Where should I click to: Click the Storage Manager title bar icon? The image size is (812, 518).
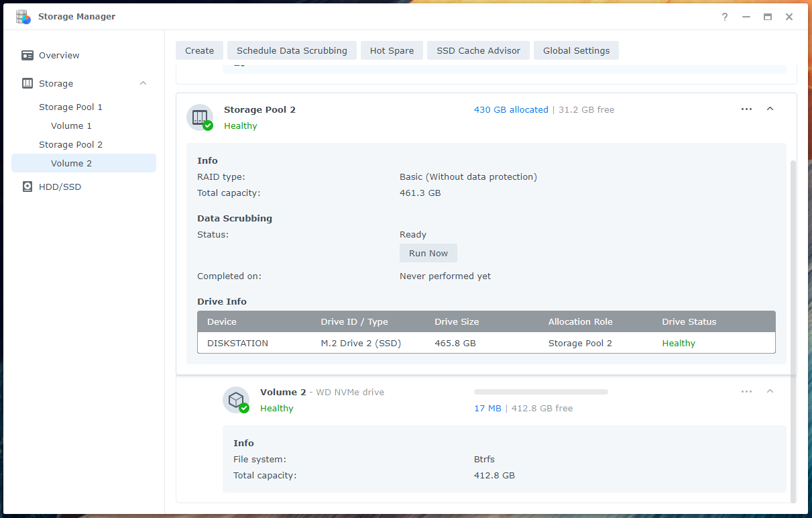[x=22, y=17]
